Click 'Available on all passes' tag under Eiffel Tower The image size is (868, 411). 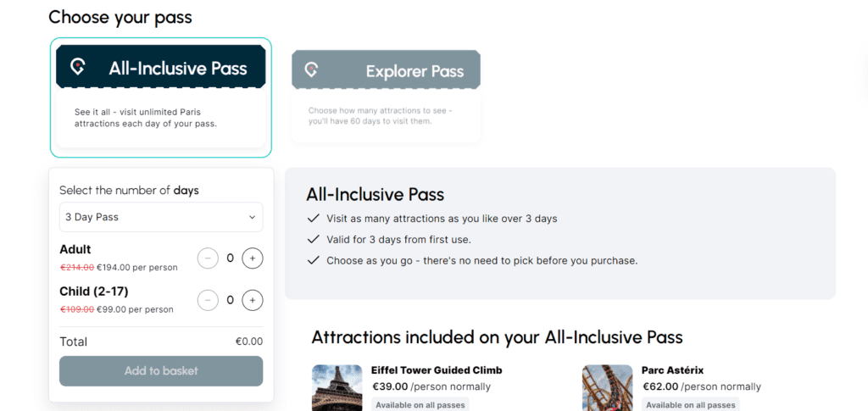(420, 404)
